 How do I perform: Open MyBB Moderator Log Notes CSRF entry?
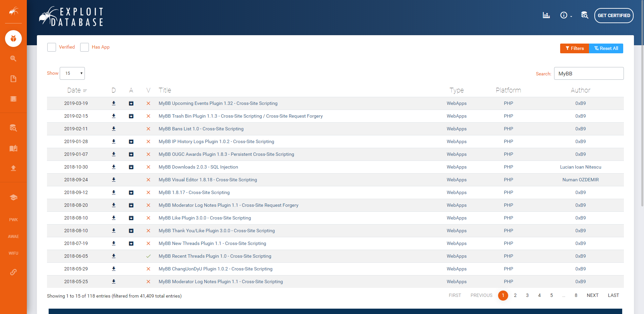pos(228,205)
